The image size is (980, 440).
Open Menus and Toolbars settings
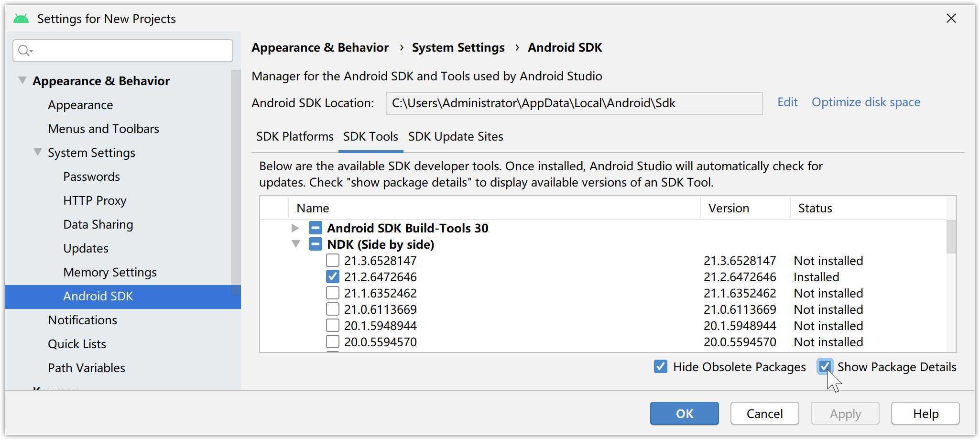[x=103, y=129]
